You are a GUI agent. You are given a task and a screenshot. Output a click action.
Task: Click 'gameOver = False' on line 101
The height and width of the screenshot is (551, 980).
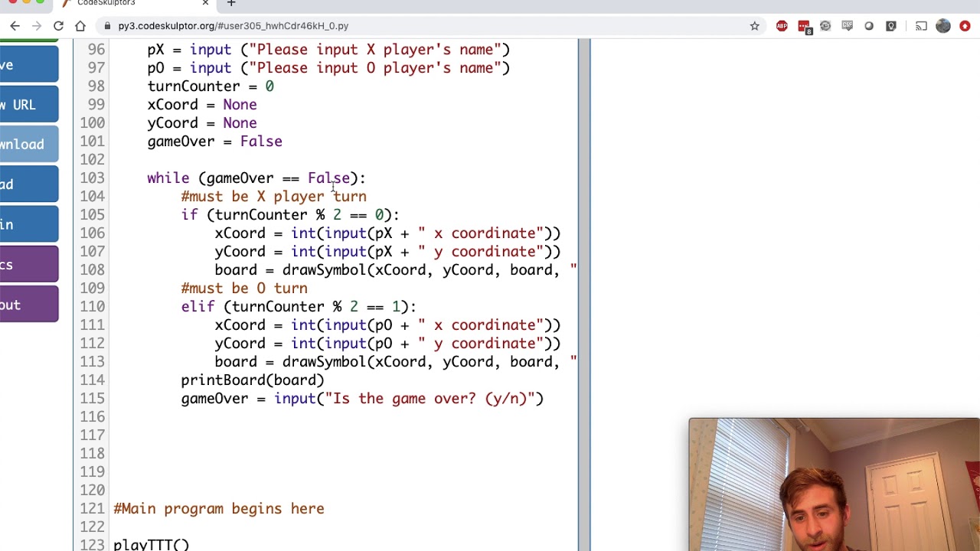point(215,142)
